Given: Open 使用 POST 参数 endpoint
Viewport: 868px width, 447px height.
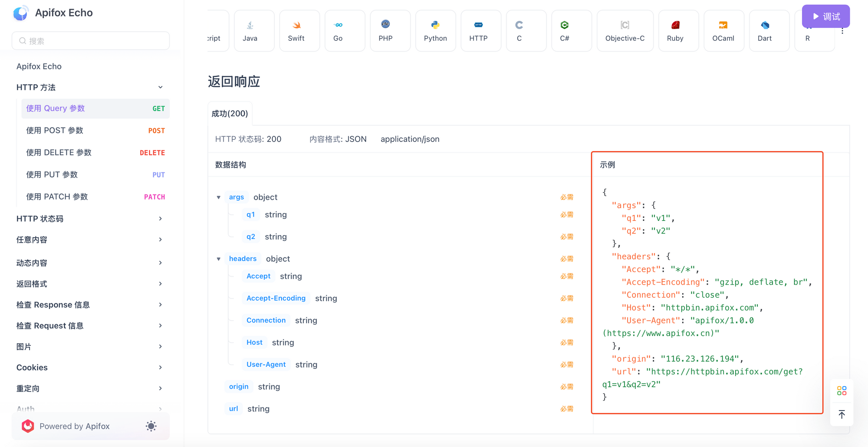Looking at the screenshot, I should pyautogui.click(x=95, y=131).
